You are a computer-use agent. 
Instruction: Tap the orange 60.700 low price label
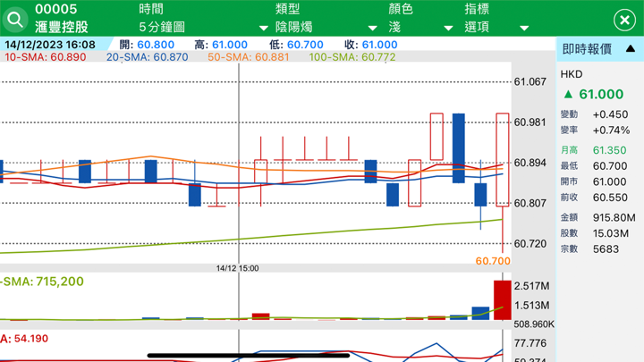[492, 261]
